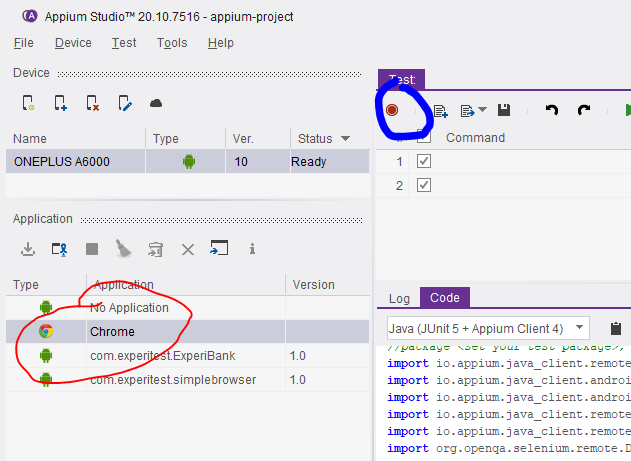Click the Add device icon
The width and height of the screenshot is (631, 461).
60,103
